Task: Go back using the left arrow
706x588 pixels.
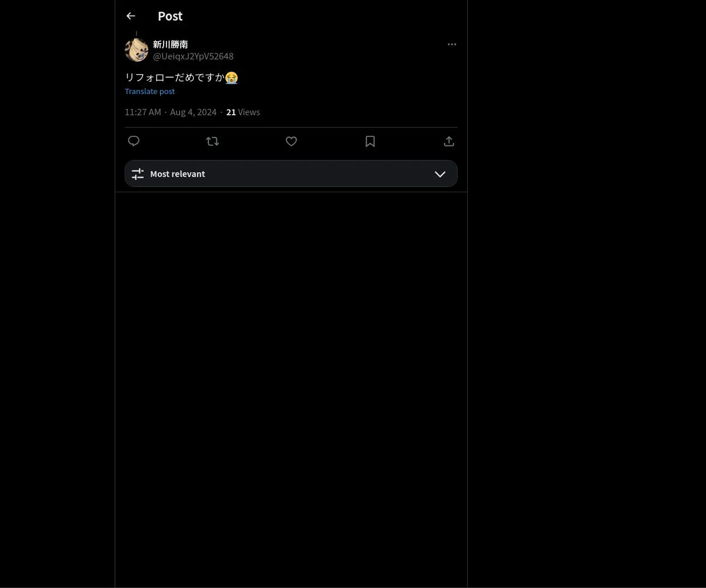Action: 131,16
